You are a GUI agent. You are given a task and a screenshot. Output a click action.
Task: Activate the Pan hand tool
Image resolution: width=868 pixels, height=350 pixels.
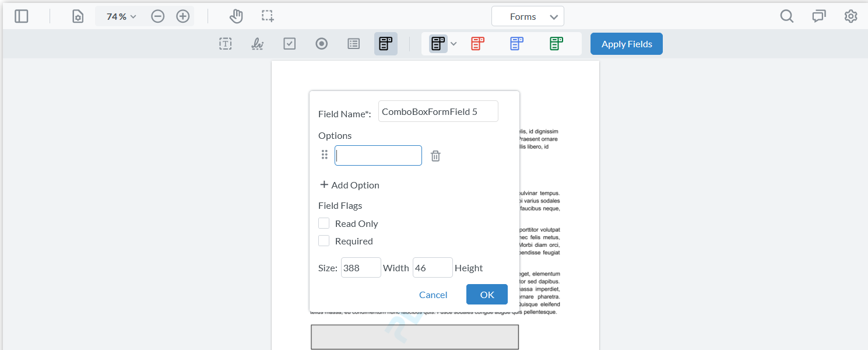coord(236,16)
